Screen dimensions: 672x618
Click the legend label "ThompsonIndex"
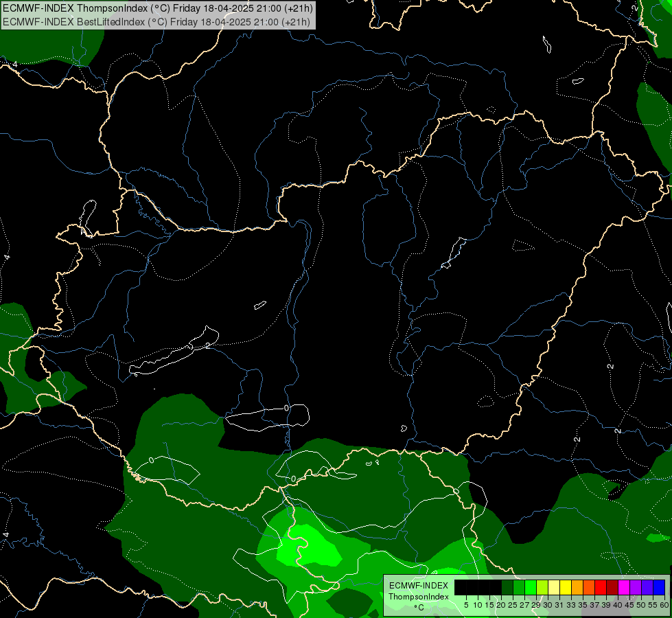pos(419,597)
